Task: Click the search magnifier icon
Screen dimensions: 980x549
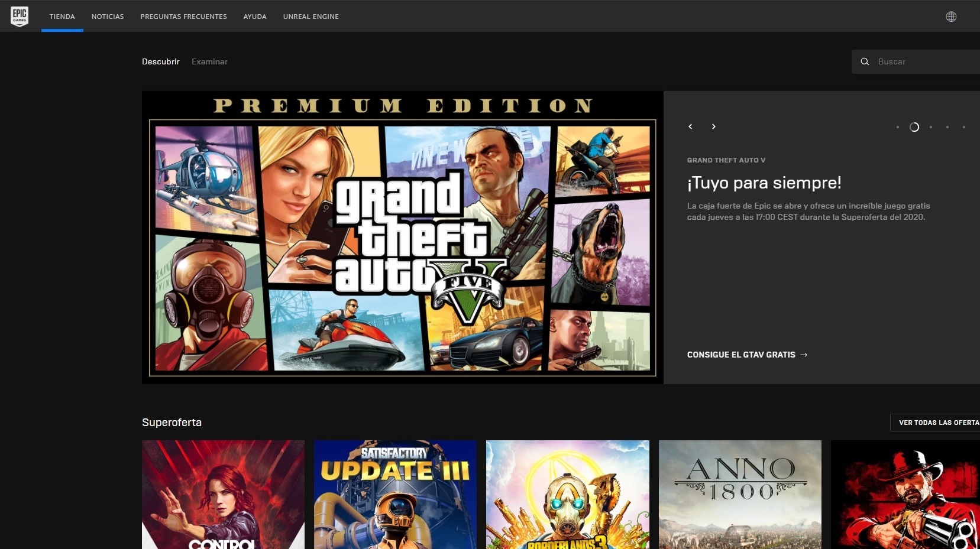Action: point(865,61)
